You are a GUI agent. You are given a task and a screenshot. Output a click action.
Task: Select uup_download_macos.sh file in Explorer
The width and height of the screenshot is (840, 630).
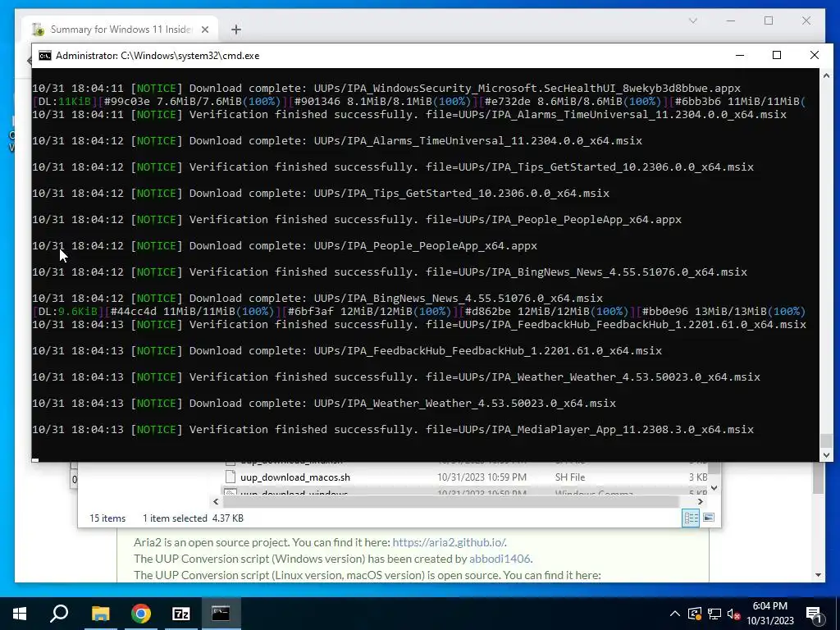point(295,477)
